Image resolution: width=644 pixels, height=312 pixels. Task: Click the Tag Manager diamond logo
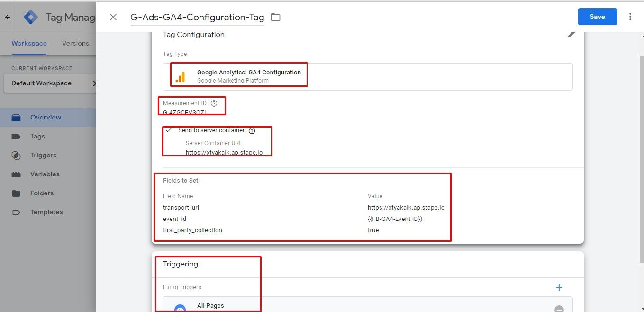click(x=31, y=17)
